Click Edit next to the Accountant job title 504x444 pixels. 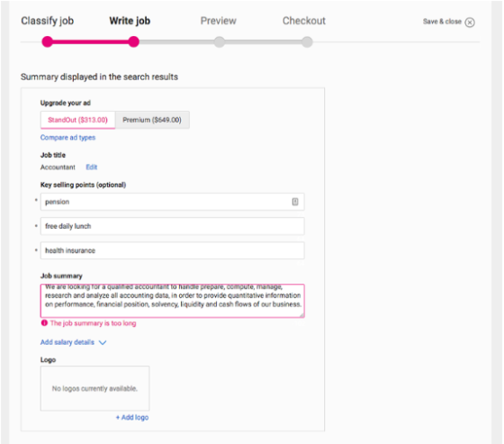pyautogui.click(x=91, y=167)
